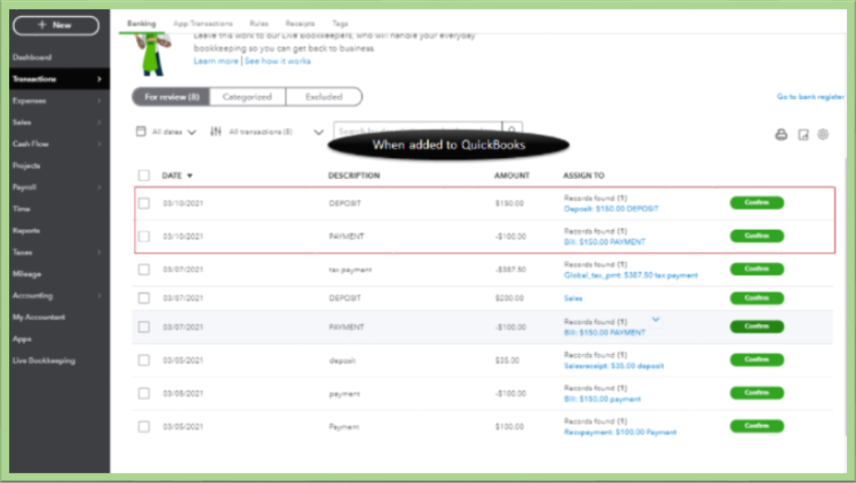Click the filter sliders icon
Viewport: 856px width, 483px height.
pos(216,132)
